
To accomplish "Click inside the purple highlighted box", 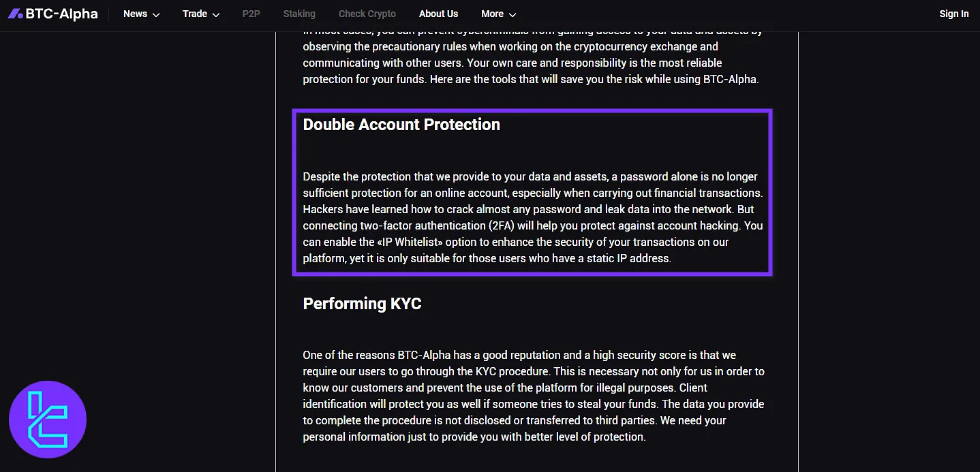I will [x=532, y=193].
